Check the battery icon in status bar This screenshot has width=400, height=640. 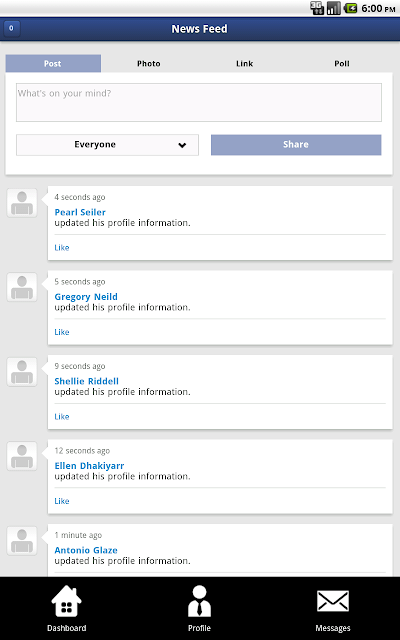click(x=350, y=8)
